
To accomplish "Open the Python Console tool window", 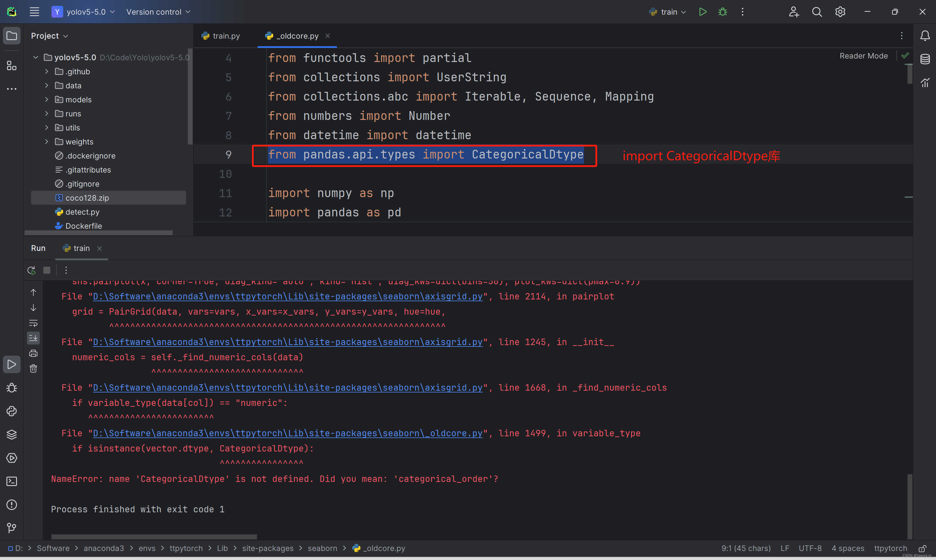I will pos(12,411).
